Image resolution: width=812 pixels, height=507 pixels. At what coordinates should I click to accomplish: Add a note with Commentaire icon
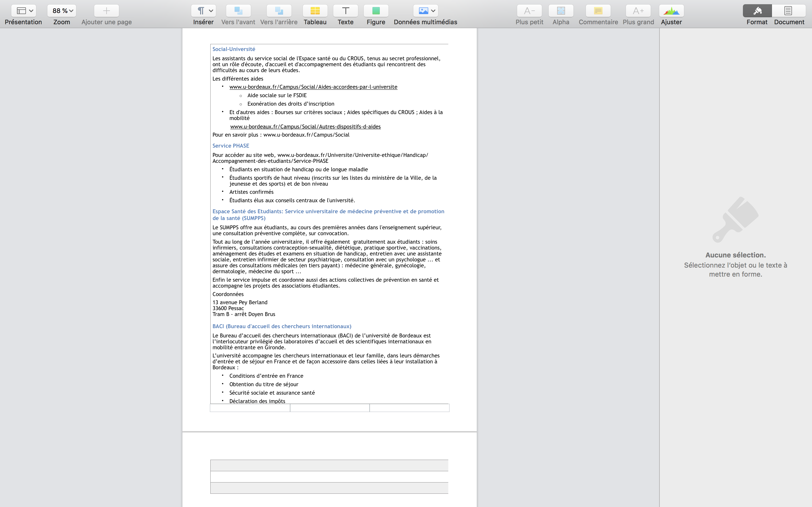pyautogui.click(x=598, y=11)
